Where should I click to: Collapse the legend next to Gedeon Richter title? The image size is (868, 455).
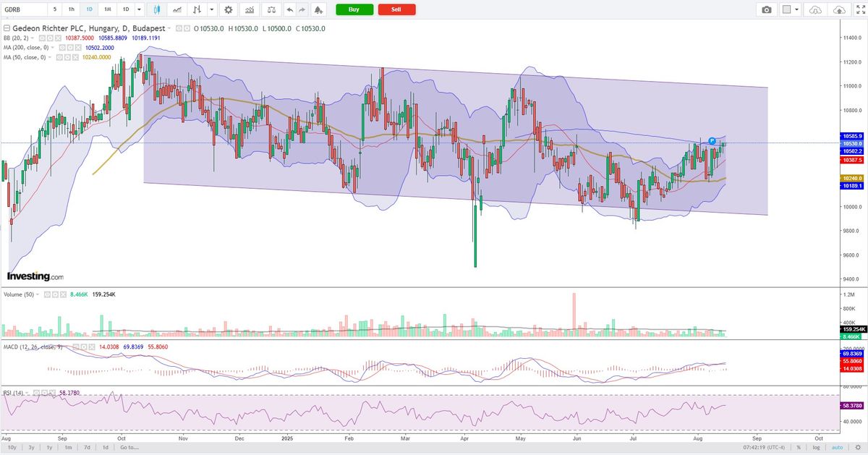(x=7, y=28)
